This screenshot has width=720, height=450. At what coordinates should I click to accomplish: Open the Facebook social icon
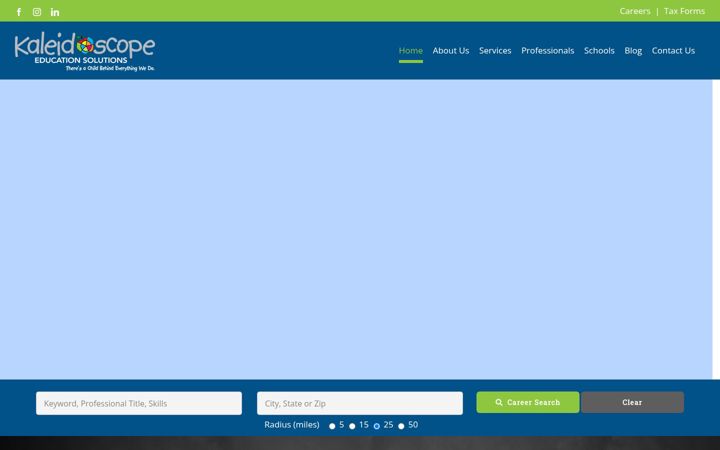coord(19,12)
